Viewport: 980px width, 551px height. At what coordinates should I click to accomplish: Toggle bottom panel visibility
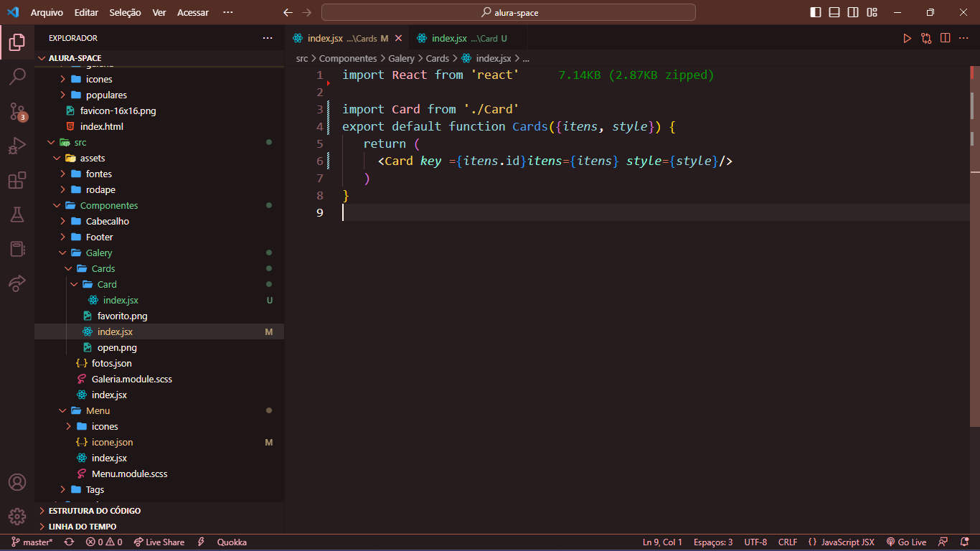[x=834, y=13]
